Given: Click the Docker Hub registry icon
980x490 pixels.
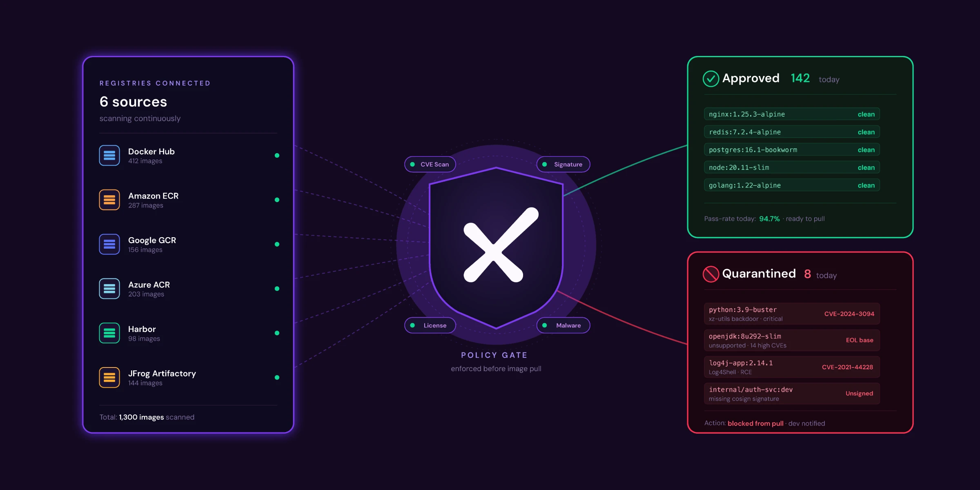Looking at the screenshot, I should 109,155.
